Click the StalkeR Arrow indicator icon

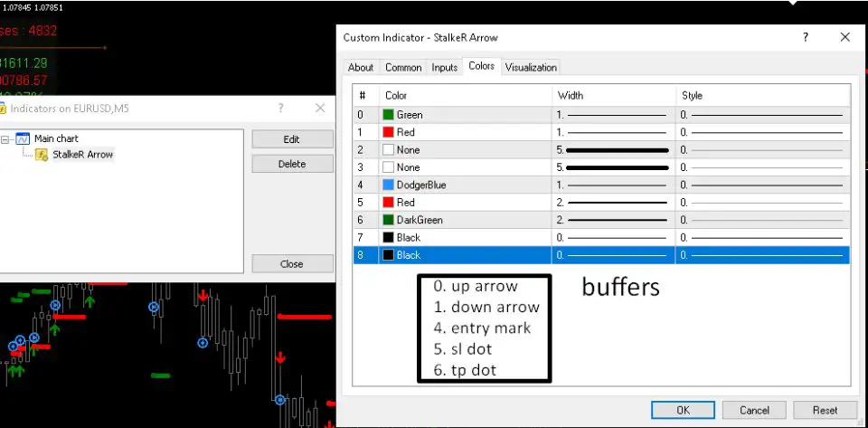point(42,155)
